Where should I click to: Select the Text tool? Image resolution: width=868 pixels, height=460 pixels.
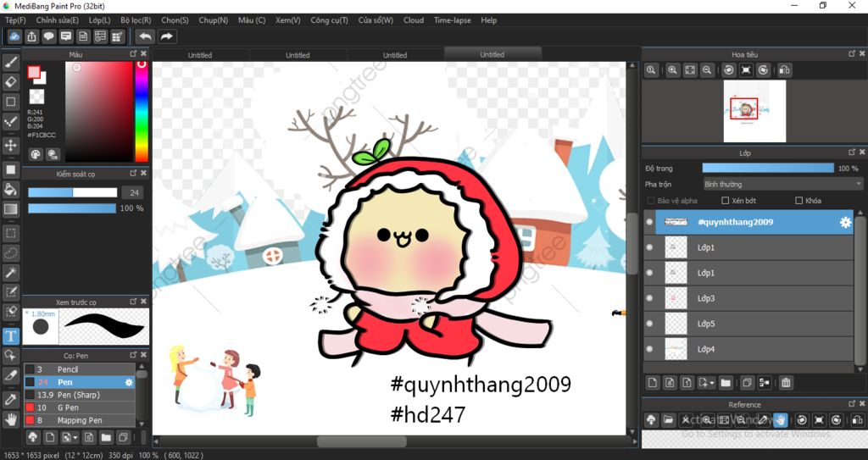[10, 336]
